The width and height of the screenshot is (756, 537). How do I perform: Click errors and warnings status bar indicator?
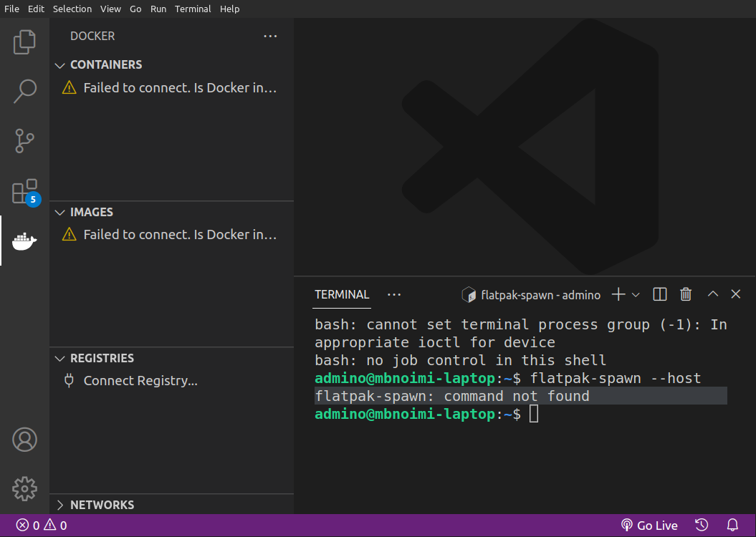[x=42, y=526]
